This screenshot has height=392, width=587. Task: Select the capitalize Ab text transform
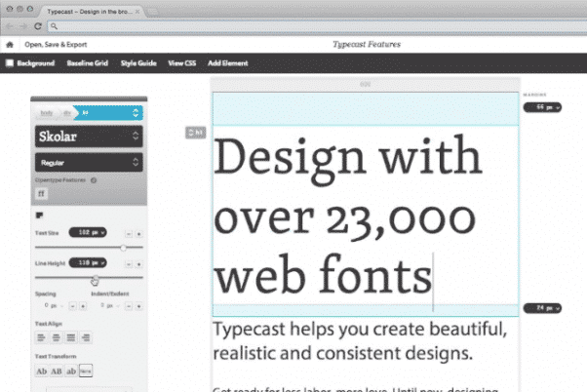click(41, 372)
